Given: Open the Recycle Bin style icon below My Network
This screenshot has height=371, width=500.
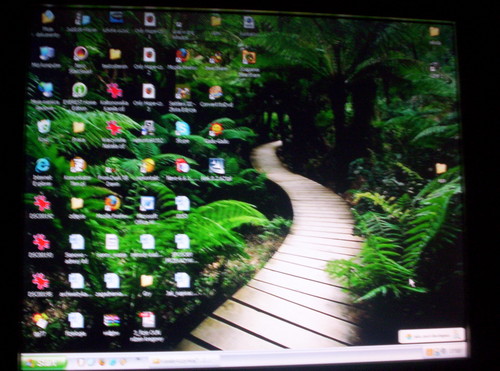Looking at the screenshot, I should coord(44,127).
